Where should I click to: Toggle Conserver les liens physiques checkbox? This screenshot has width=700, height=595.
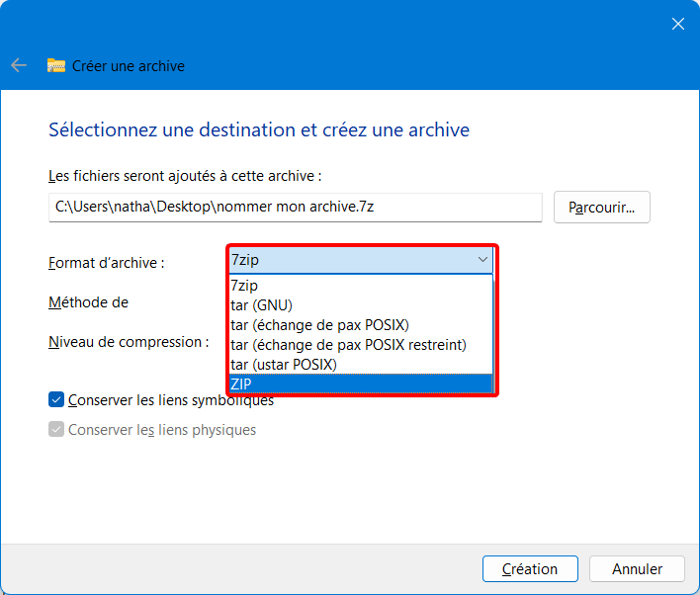coord(56,429)
